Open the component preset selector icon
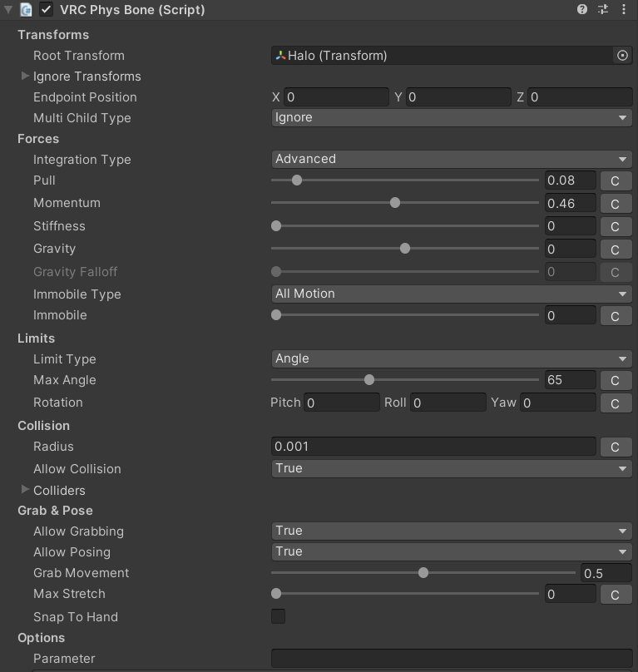638x672 pixels. [x=603, y=9]
